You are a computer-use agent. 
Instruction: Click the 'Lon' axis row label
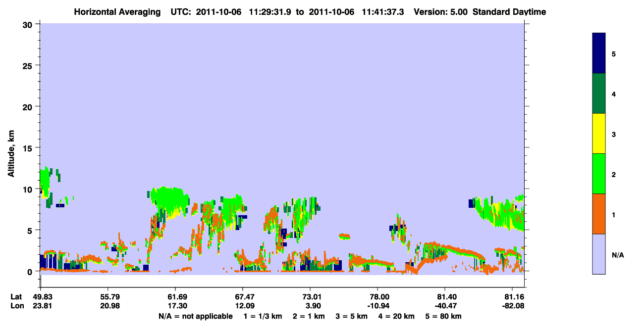tap(16, 306)
